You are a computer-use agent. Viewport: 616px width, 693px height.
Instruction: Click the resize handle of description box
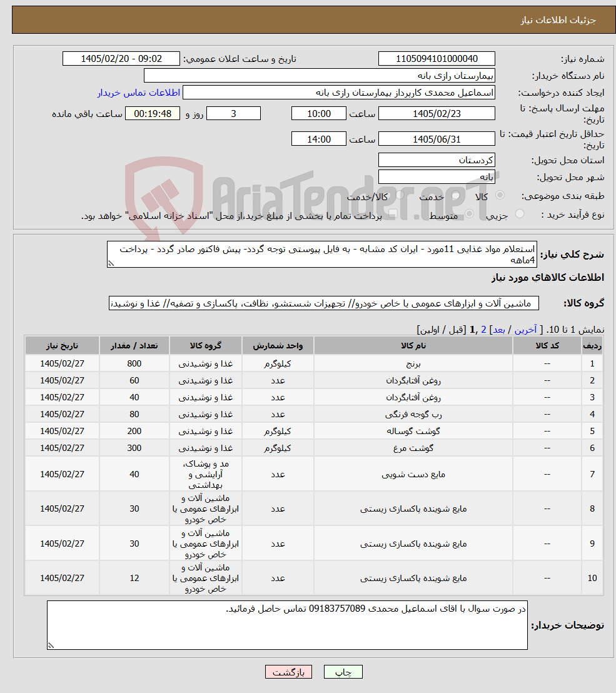[111, 263]
